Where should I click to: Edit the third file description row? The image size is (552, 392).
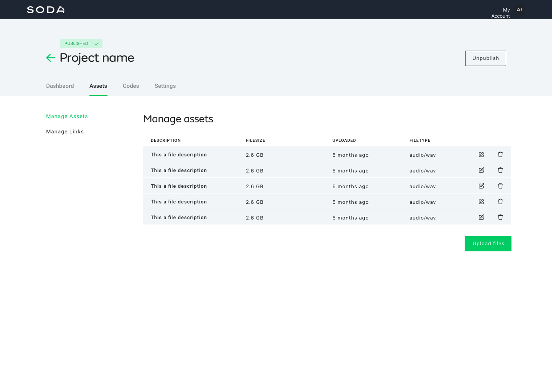[481, 186]
